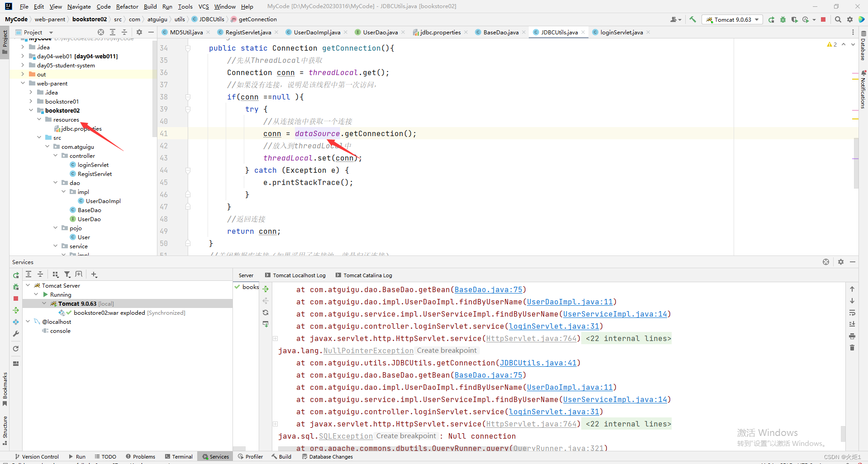Click the Build Project hammer icon

click(x=693, y=19)
